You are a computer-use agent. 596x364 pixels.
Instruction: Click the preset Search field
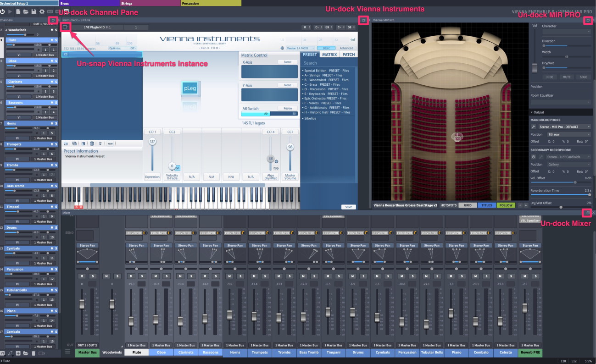click(x=329, y=63)
